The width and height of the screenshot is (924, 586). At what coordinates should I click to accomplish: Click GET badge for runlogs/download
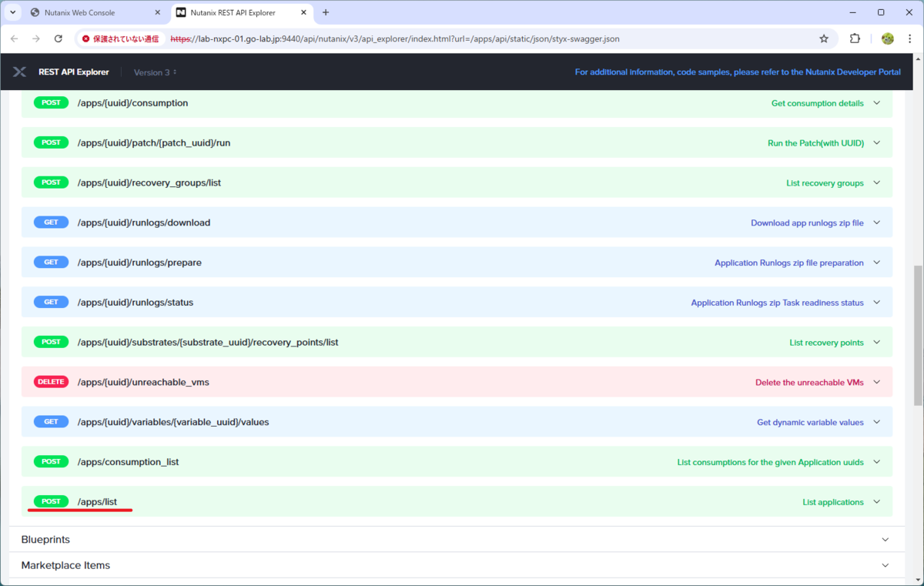click(51, 223)
